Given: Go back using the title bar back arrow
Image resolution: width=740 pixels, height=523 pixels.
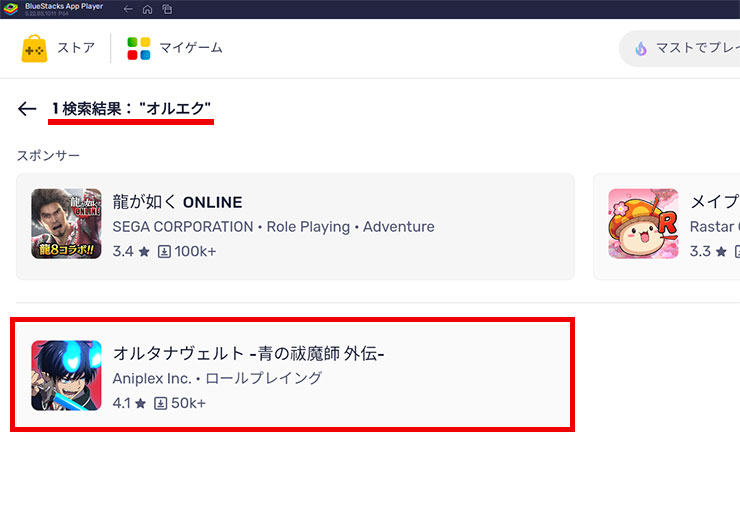Looking at the screenshot, I should 127,9.
